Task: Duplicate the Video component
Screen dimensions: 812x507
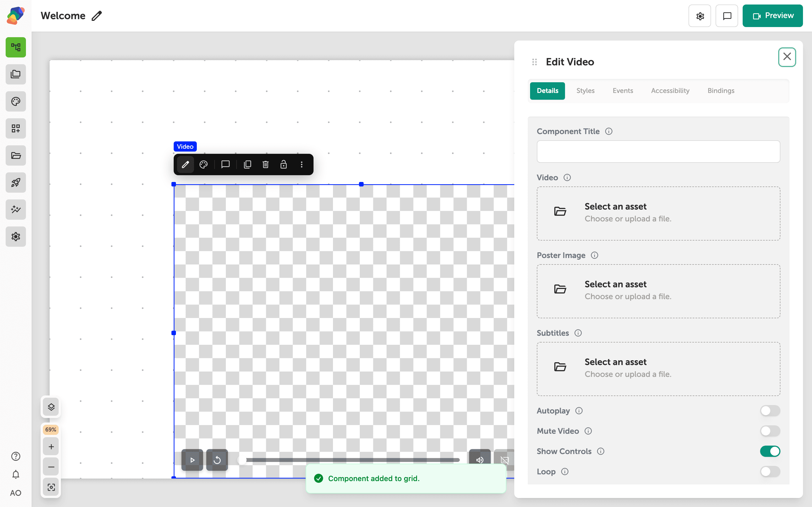Action: coord(247,164)
